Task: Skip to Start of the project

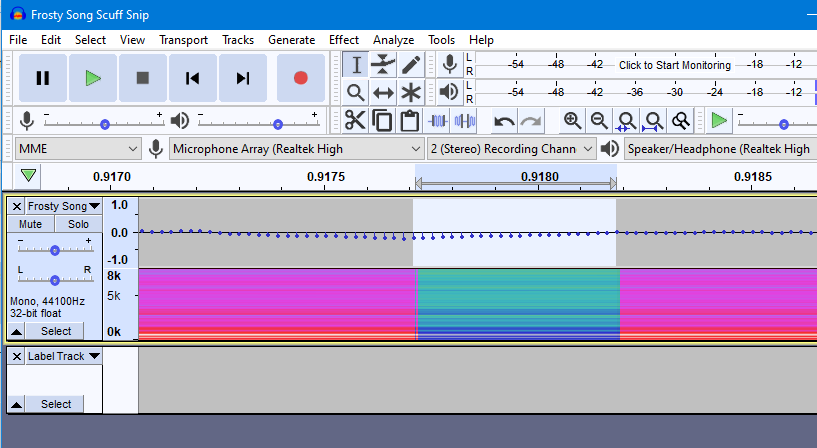Action: click(193, 78)
